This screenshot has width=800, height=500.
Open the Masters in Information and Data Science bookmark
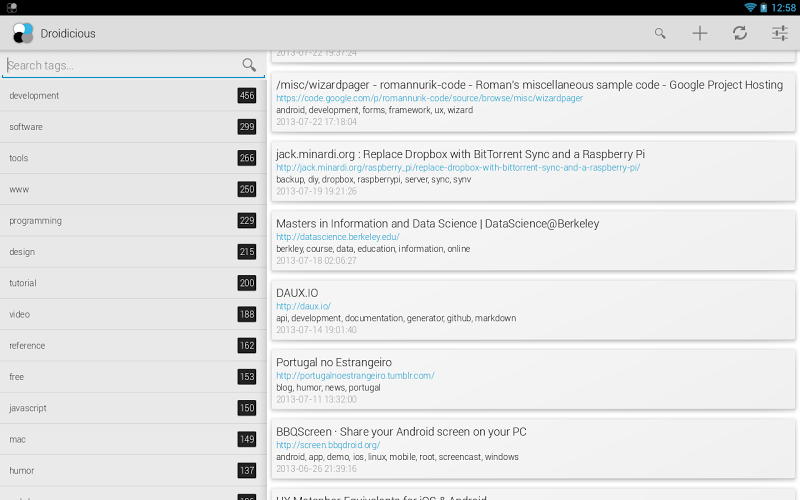coord(437,223)
